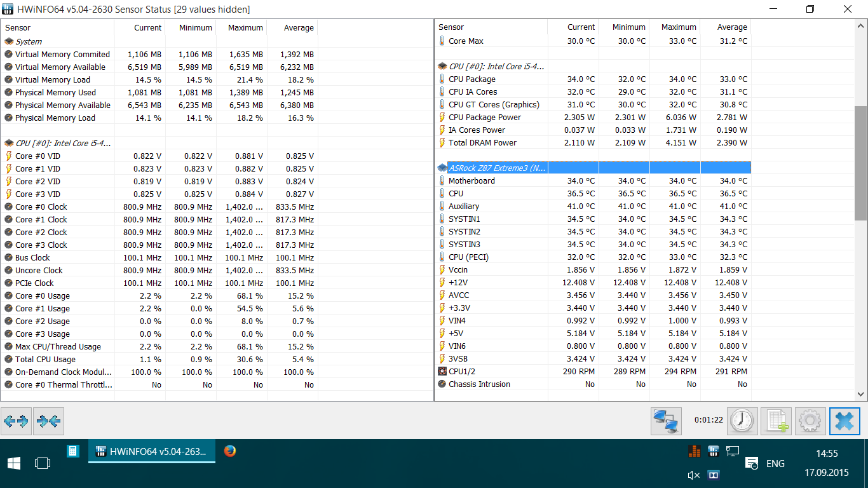The image size is (868, 488).
Task: Change the ENG input language
Action: tap(775, 463)
